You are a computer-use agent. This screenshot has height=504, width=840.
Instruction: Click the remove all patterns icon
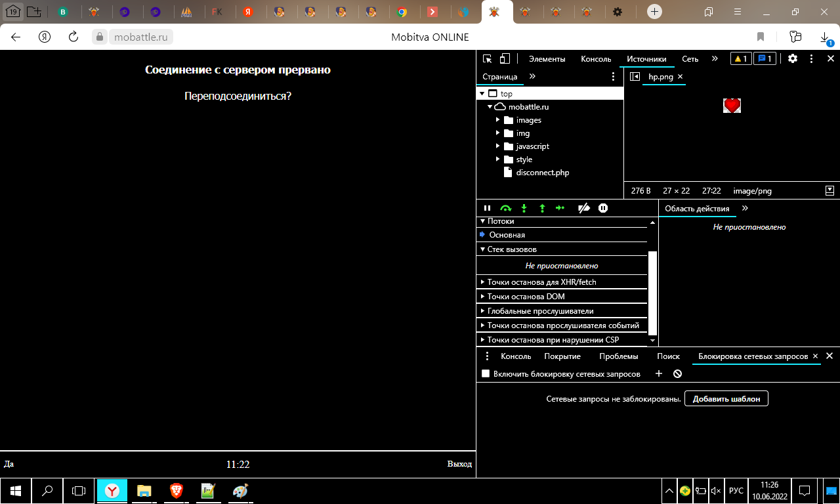677,374
